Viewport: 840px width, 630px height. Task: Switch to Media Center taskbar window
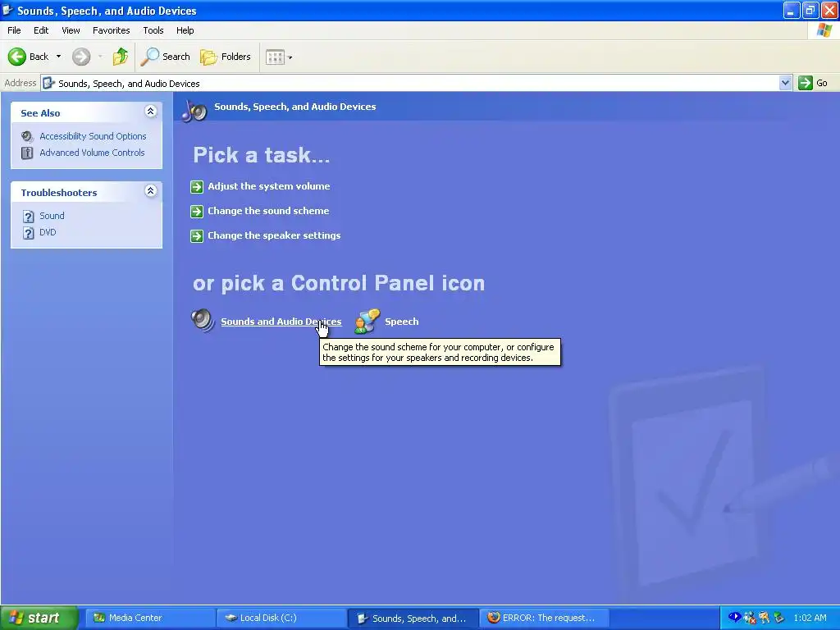pyautogui.click(x=149, y=618)
